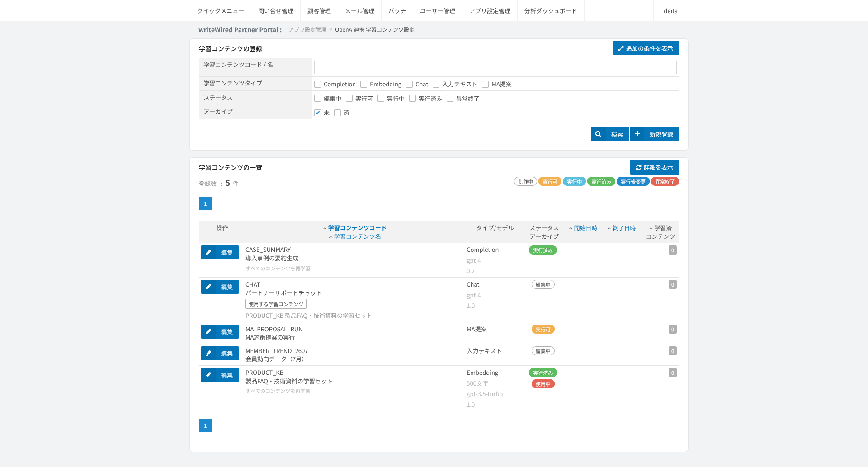Click the count badge for MA_PROPOSAL_RUN row

click(x=673, y=329)
